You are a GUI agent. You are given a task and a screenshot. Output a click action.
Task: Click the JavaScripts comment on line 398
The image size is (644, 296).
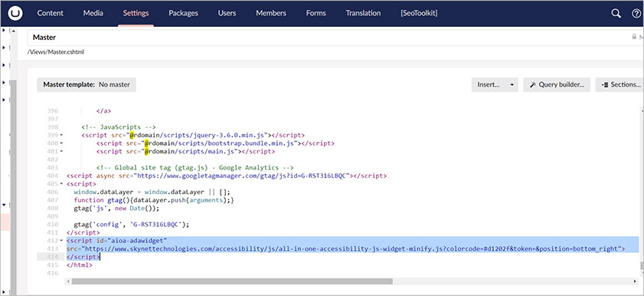pyautogui.click(x=118, y=127)
